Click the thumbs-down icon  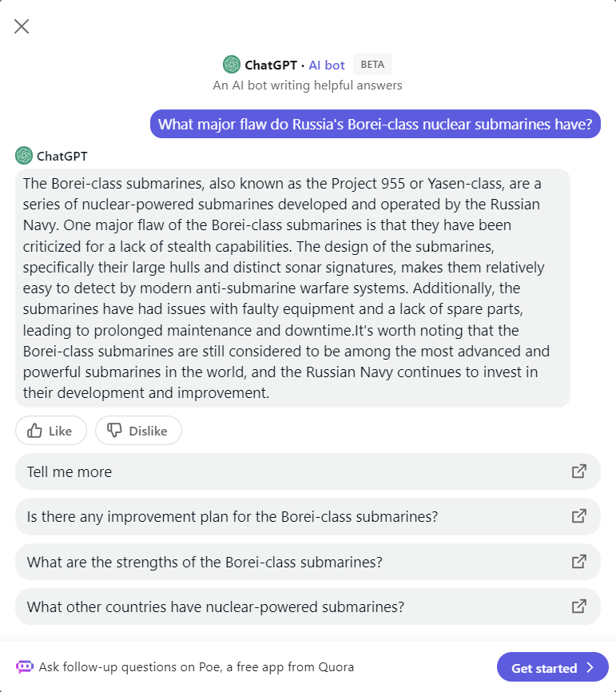[x=115, y=431]
